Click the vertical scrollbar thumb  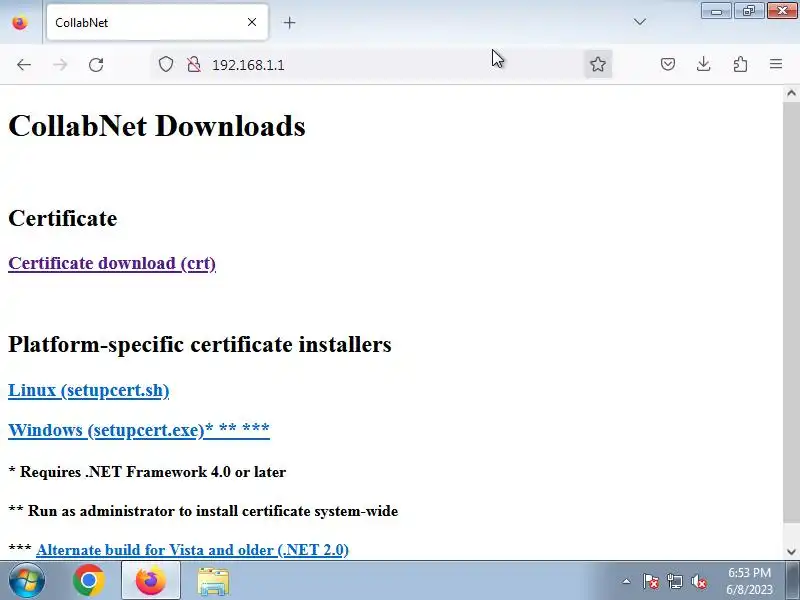point(791,311)
